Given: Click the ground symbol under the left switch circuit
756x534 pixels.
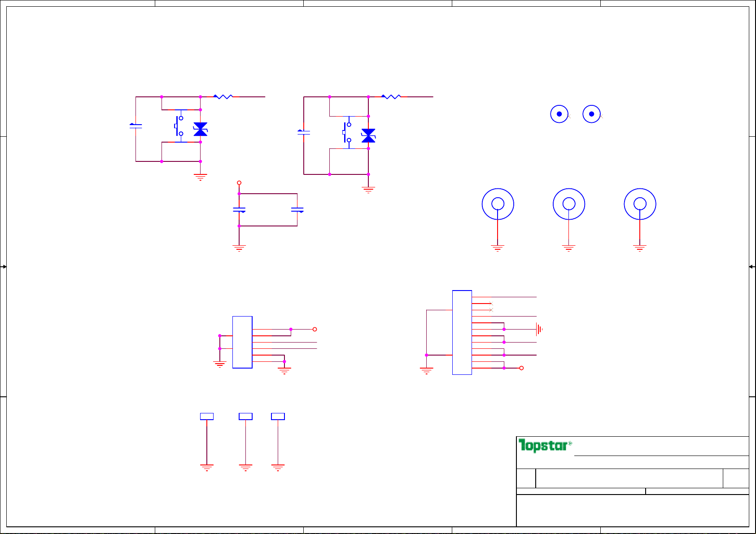Looking at the screenshot, I should (x=200, y=177).
